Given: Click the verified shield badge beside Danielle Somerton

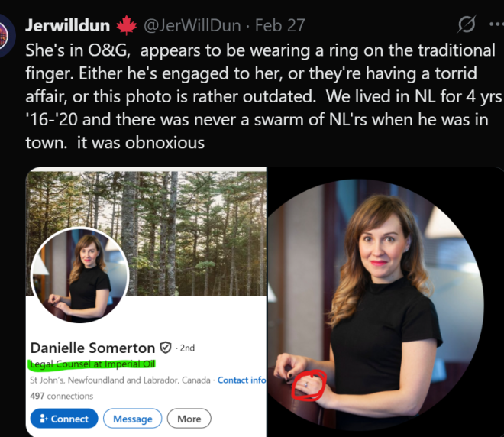Looking at the screenshot, I should click(x=166, y=348).
